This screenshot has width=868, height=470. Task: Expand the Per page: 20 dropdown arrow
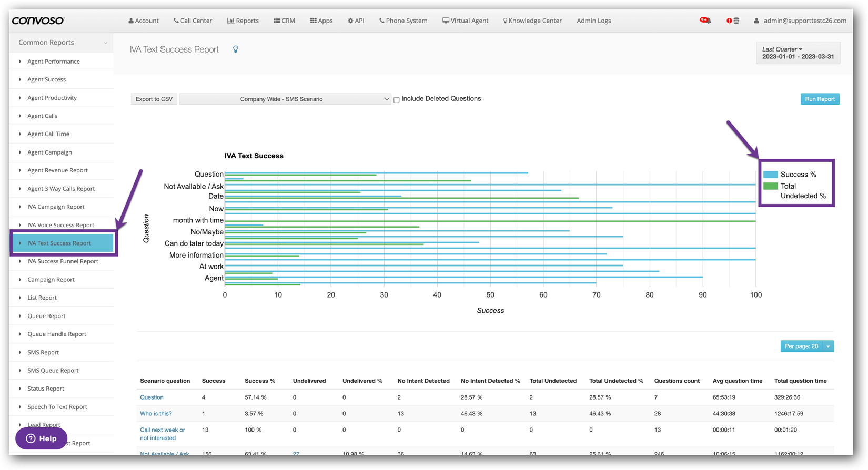[829, 346]
